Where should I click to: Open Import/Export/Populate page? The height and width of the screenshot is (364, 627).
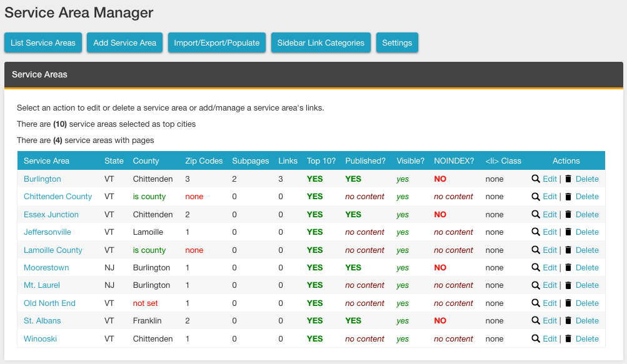(x=217, y=43)
